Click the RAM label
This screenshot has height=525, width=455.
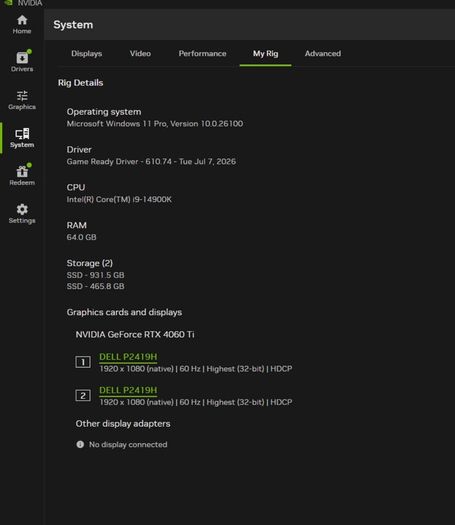(x=76, y=225)
